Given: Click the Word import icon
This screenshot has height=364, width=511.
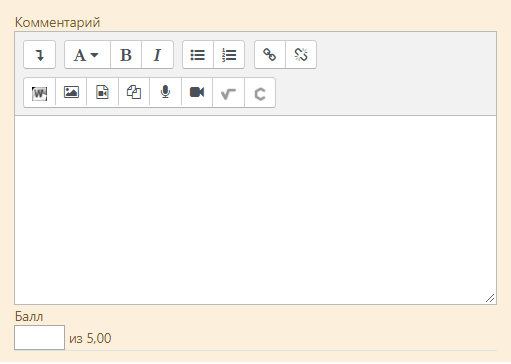Looking at the screenshot, I should tap(39, 93).
